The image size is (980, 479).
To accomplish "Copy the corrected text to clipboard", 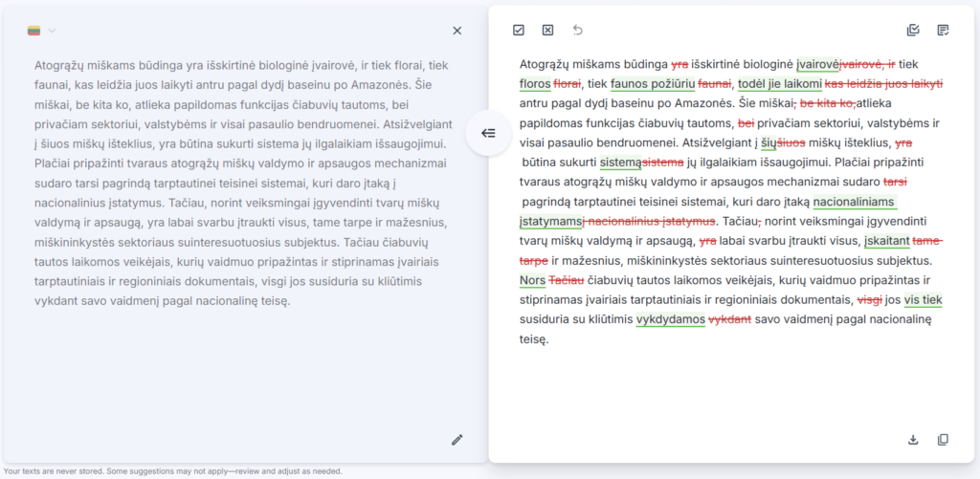I will [x=944, y=440].
